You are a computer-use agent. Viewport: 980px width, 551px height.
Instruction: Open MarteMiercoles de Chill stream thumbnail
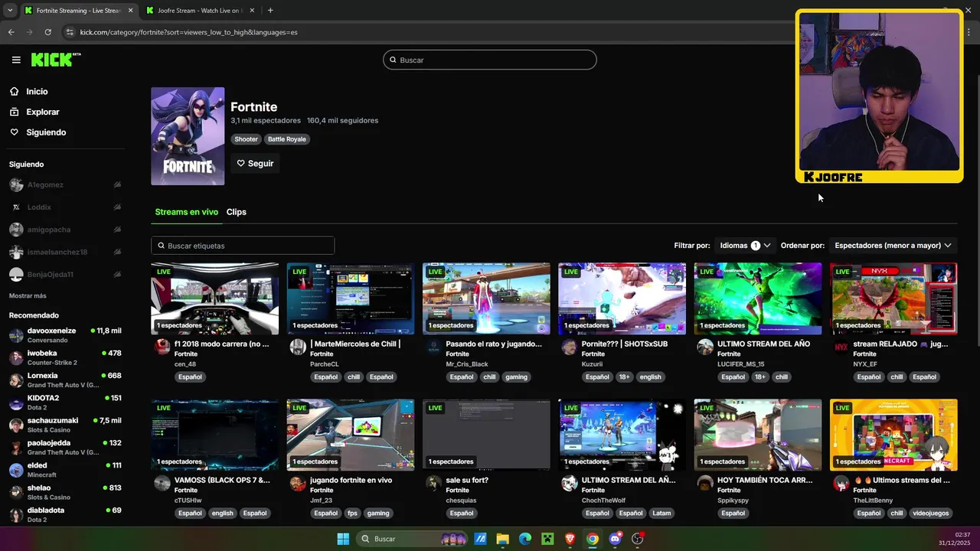351,298
